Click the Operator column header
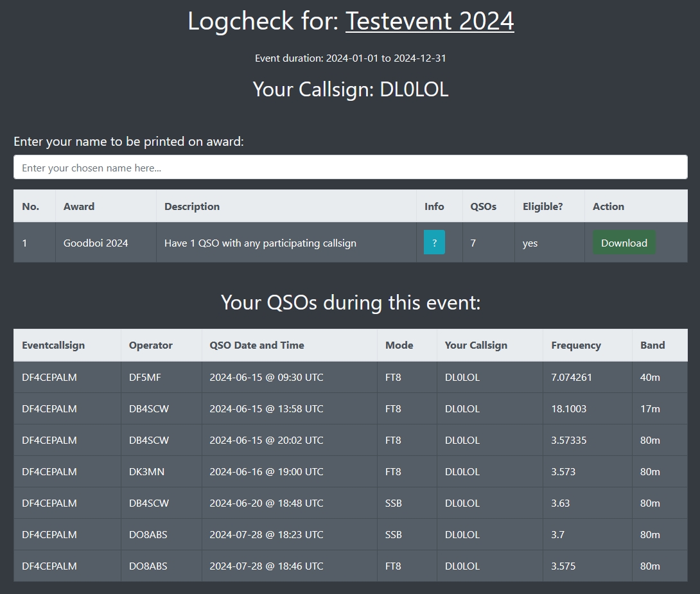Image resolution: width=700 pixels, height=594 pixels. coord(150,345)
